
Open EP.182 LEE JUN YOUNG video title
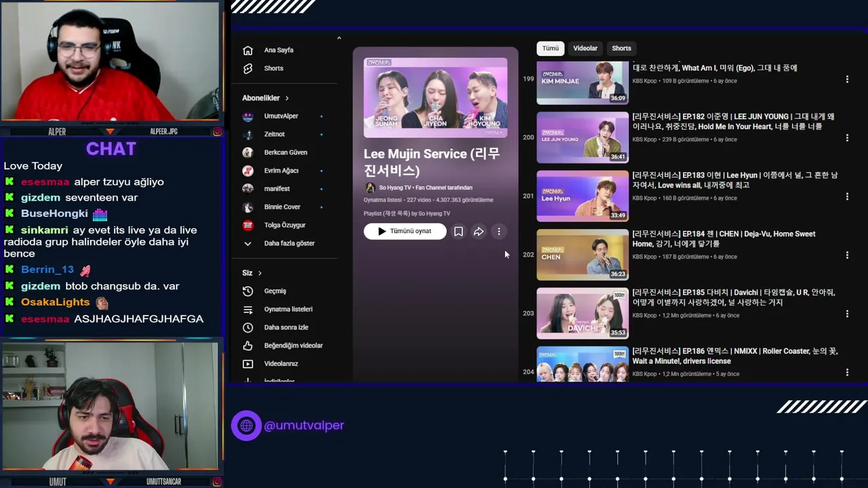tap(734, 121)
